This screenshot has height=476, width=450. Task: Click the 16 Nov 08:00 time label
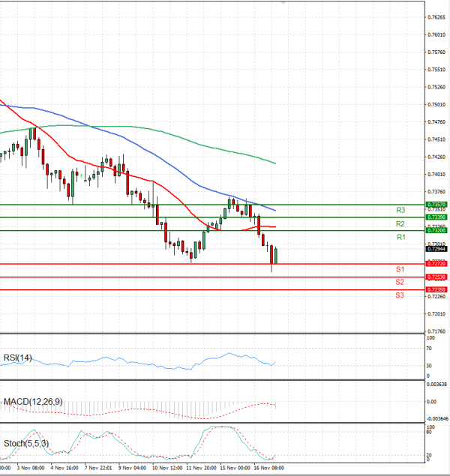pyautogui.click(x=268, y=468)
